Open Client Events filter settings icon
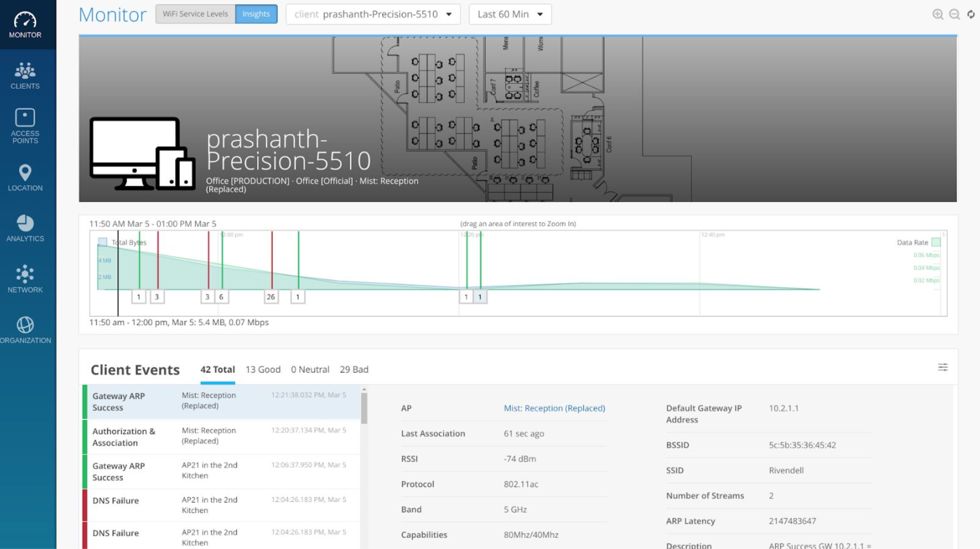 pos(943,367)
